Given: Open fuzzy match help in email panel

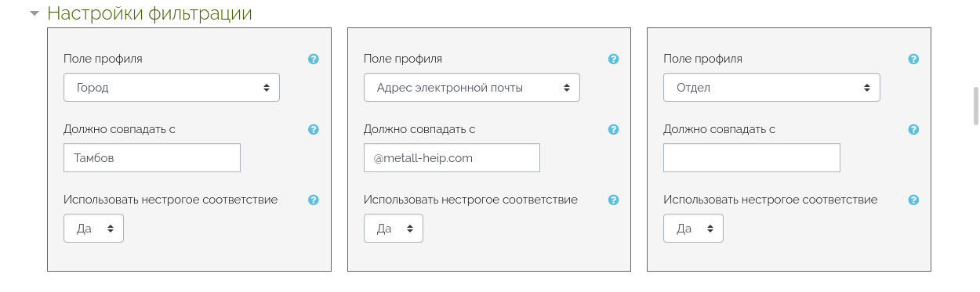Looking at the screenshot, I should (x=614, y=200).
